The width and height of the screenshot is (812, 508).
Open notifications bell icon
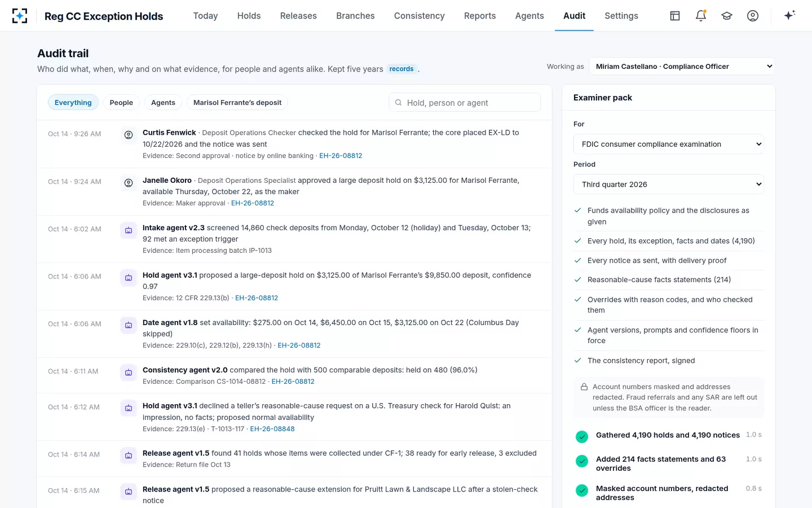point(701,16)
